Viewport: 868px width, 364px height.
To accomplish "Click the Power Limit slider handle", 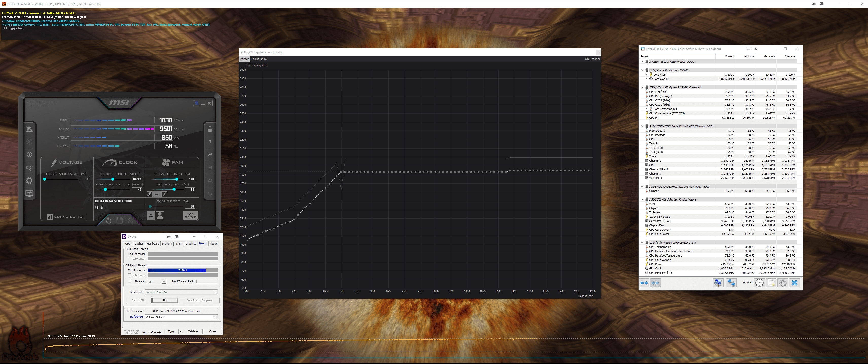I will click(177, 179).
